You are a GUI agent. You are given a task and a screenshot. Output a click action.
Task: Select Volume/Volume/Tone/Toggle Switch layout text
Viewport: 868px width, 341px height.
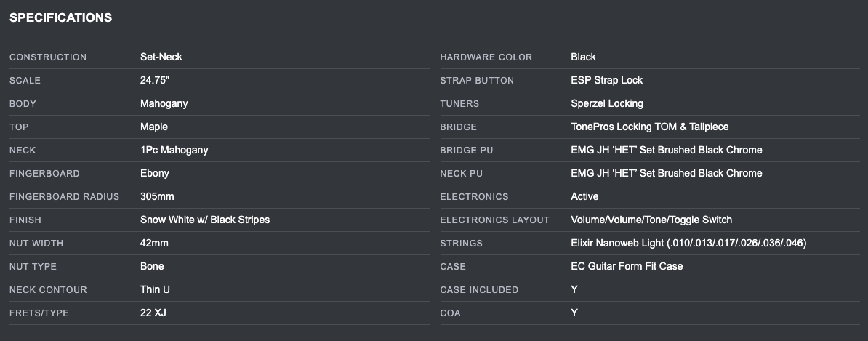651,220
